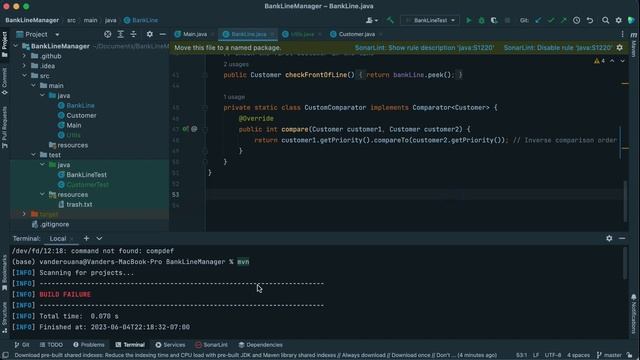640x360 pixels.
Task: Open the Services tool window tab
Action: (170, 345)
